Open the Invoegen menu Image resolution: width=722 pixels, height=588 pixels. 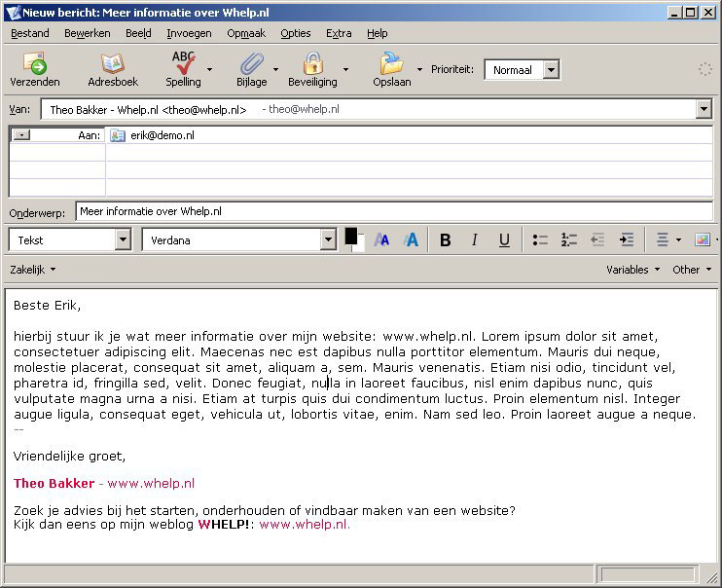click(x=189, y=33)
